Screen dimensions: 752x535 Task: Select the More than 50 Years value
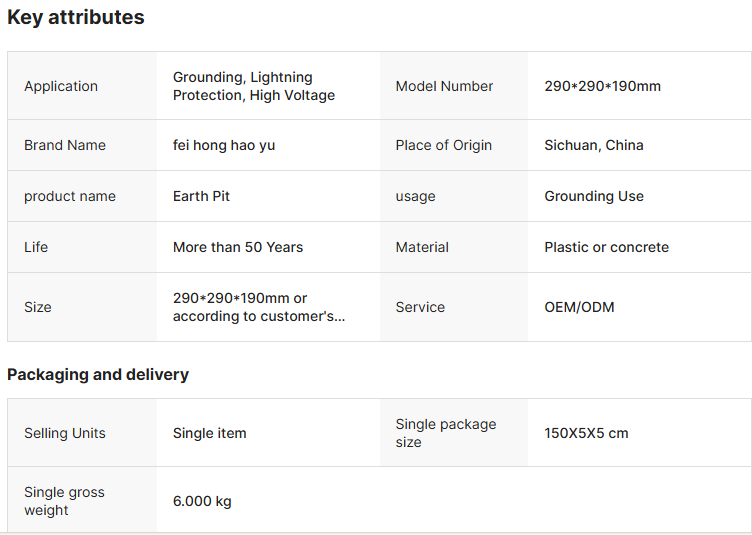[x=238, y=247]
